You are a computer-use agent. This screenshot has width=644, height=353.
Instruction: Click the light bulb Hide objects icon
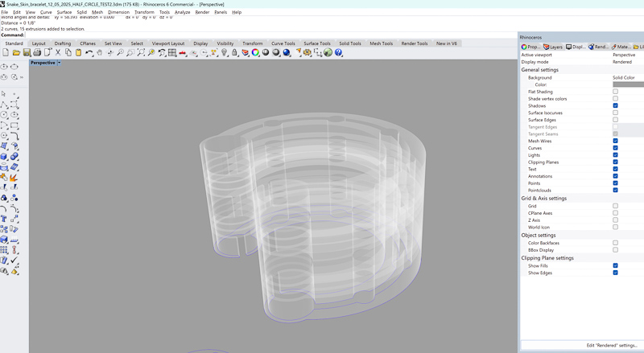pyautogui.click(x=224, y=53)
